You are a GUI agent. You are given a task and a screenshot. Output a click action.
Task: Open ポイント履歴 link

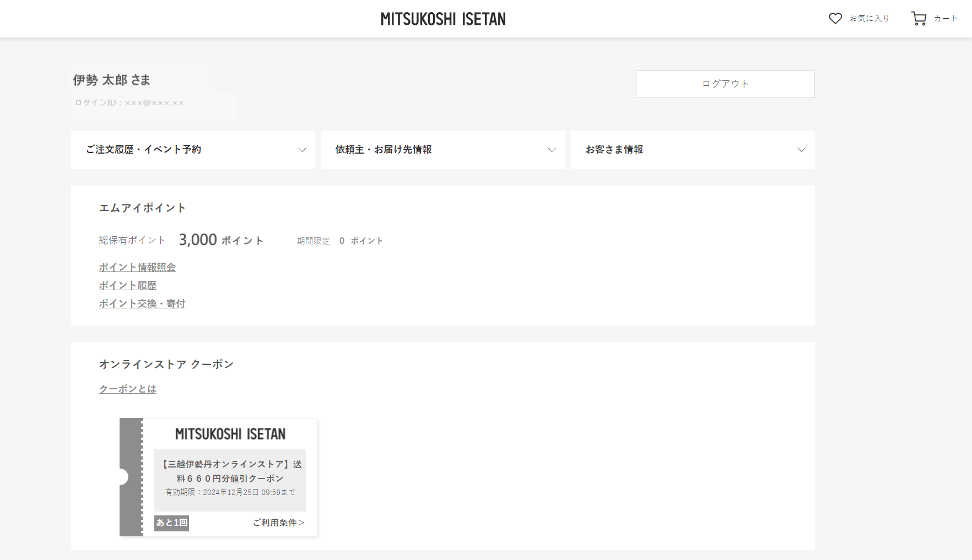click(128, 285)
